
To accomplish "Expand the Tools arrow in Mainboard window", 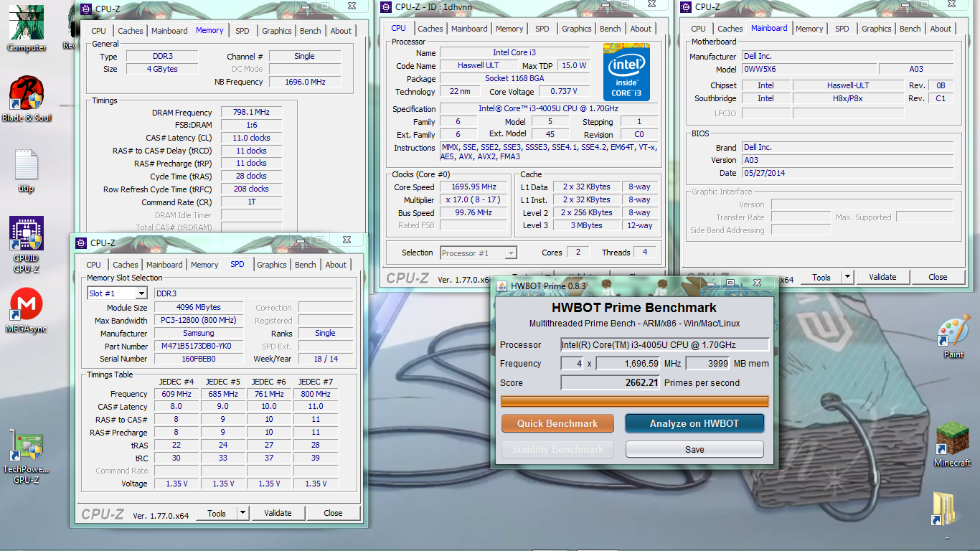I will [847, 277].
